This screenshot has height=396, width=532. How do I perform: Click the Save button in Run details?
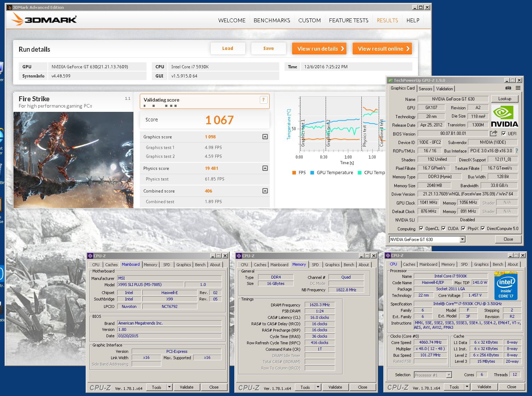pos(268,48)
